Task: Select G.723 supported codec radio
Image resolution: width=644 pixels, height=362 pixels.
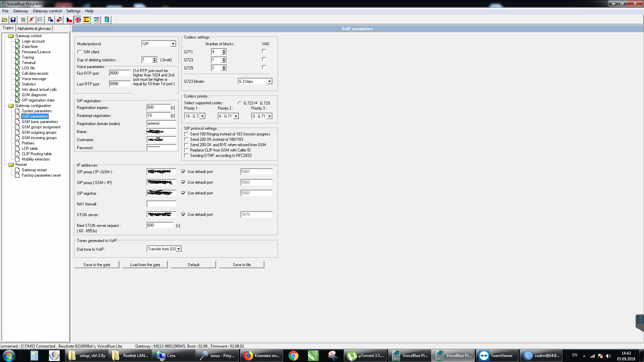Action: (x=239, y=103)
